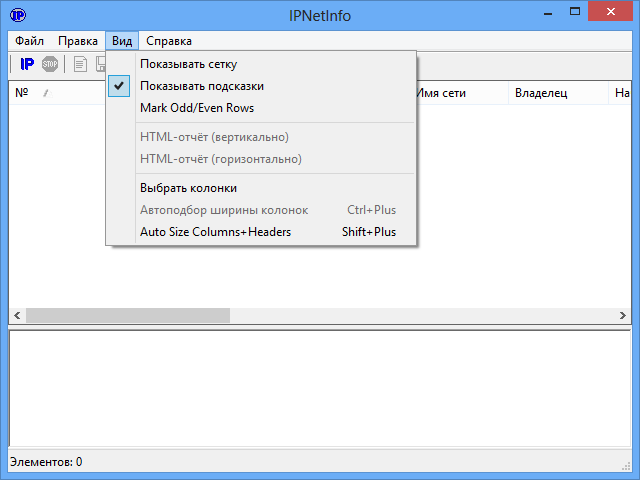640x480 pixels.
Task: Click the horizontal scrollbar thumb
Action: click(127, 315)
